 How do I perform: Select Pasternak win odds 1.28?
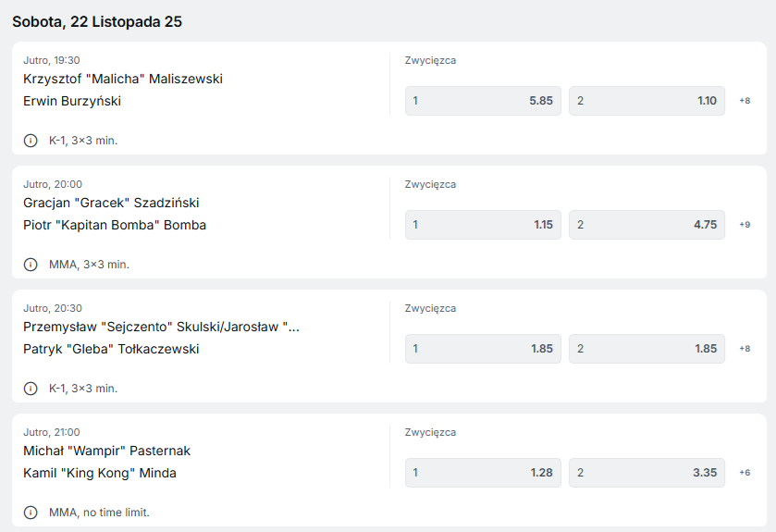coord(483,473)
